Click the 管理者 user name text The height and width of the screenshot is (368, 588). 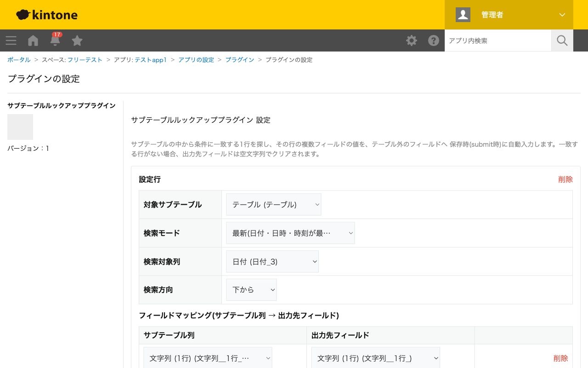click(492, 15)
